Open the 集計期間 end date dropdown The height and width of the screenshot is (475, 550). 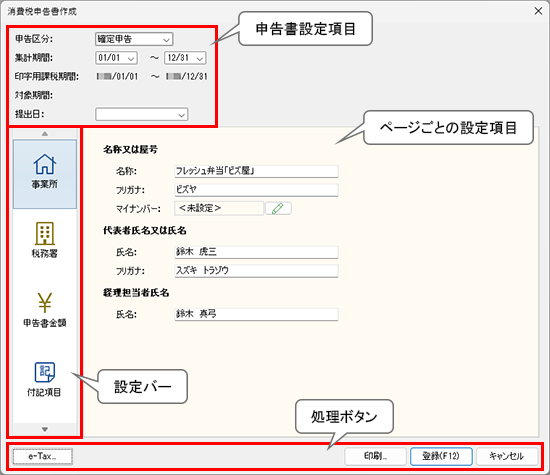[x=185, y=58]
